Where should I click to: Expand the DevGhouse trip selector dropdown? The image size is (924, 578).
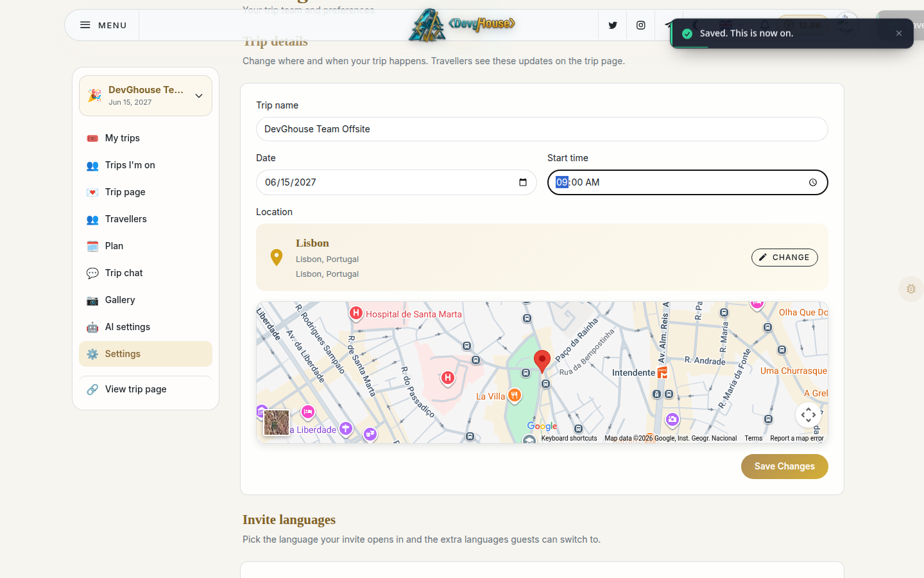(146, 96)
